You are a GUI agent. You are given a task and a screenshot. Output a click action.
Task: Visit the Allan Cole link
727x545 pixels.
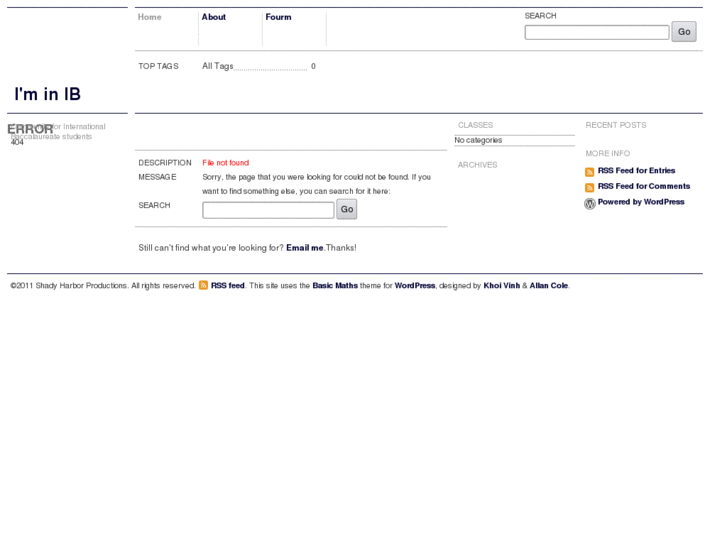coord(549,286)
